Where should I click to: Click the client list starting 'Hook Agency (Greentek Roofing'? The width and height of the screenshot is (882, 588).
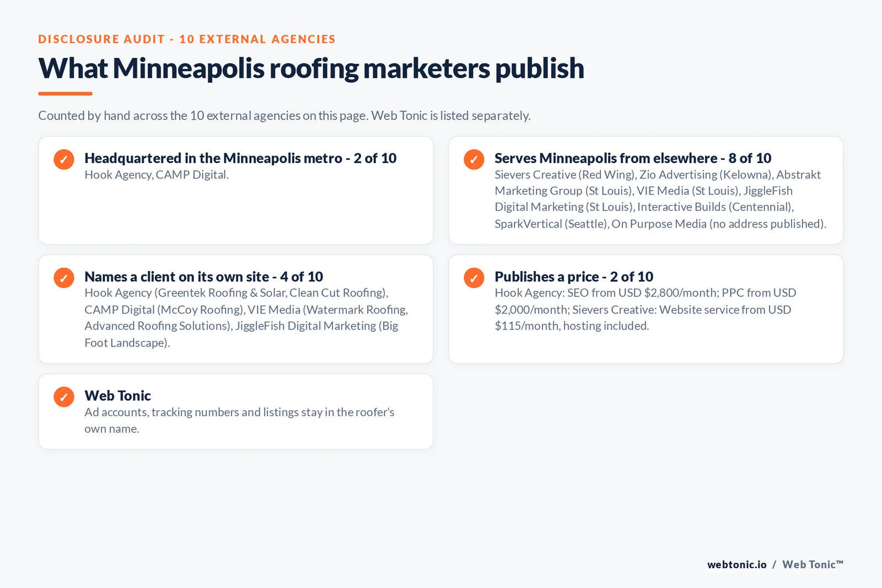click(246, 317)
